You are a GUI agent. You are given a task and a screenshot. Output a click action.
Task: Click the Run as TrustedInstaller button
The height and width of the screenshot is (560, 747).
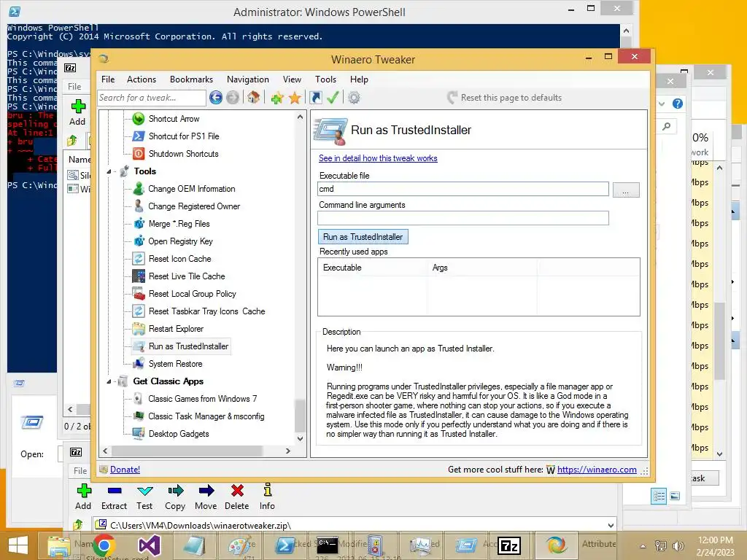pyautogui.click(x=363, y=237)
